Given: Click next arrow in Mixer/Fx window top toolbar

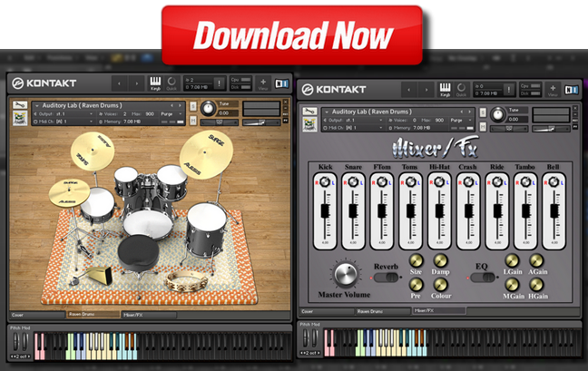Looking at the screenshot, I should click(x=426, y=90).
